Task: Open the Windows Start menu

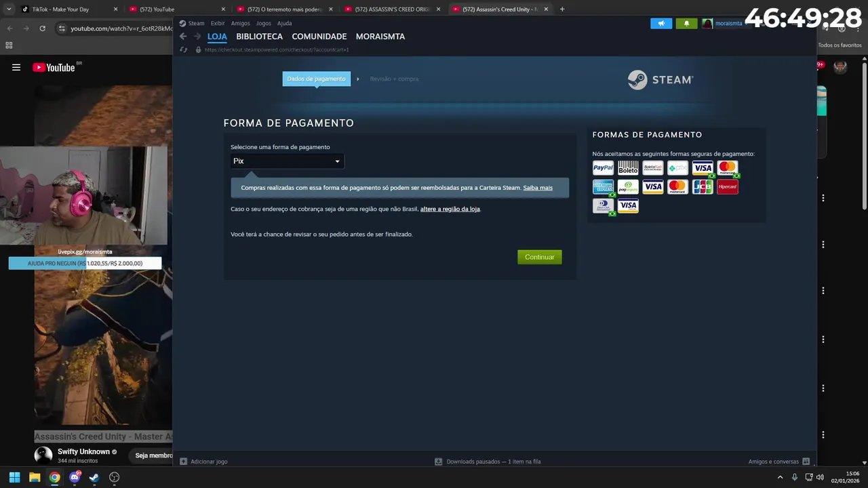Action: [x=14, y=477]
